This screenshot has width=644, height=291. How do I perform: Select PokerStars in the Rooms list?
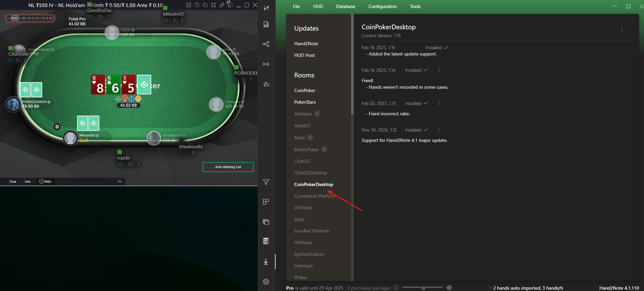tap(305, 102)
